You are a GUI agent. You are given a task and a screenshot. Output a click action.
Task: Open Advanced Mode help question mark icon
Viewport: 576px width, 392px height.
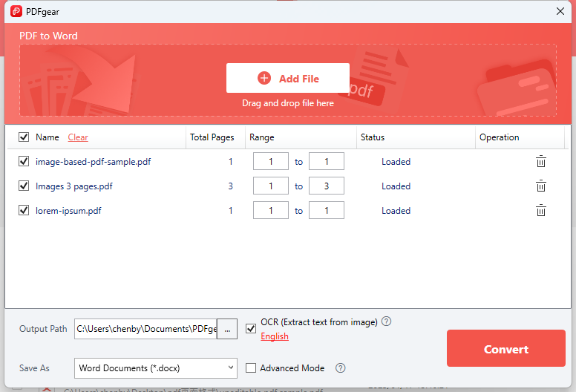[x=340, y=367]
